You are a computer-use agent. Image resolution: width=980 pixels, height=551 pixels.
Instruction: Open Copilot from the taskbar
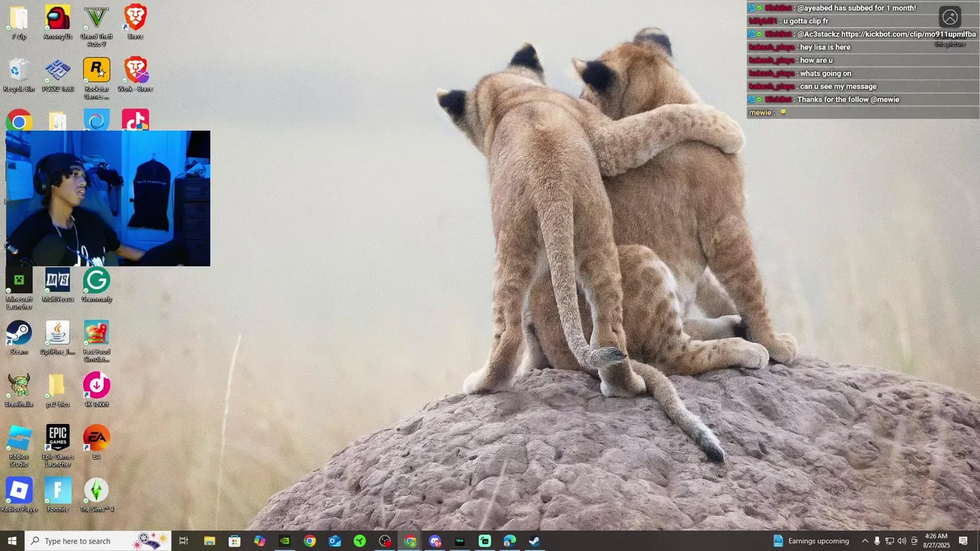tap(260, 541)
